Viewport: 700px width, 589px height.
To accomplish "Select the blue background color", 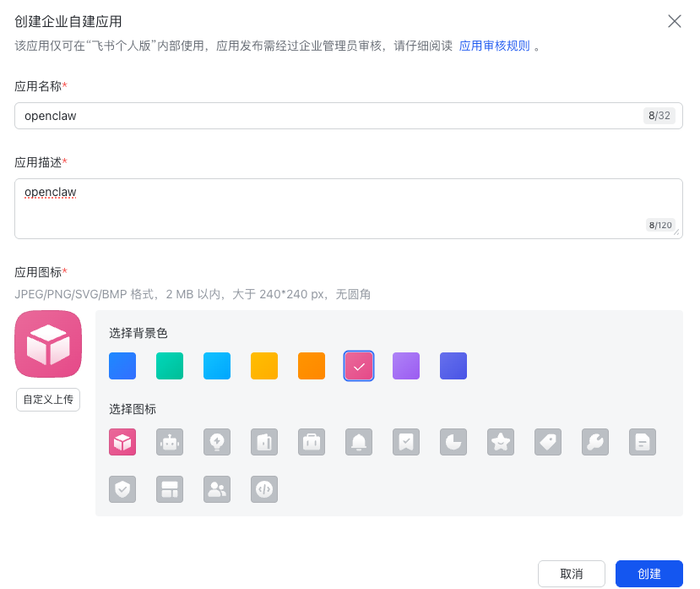I will (122, 366).
